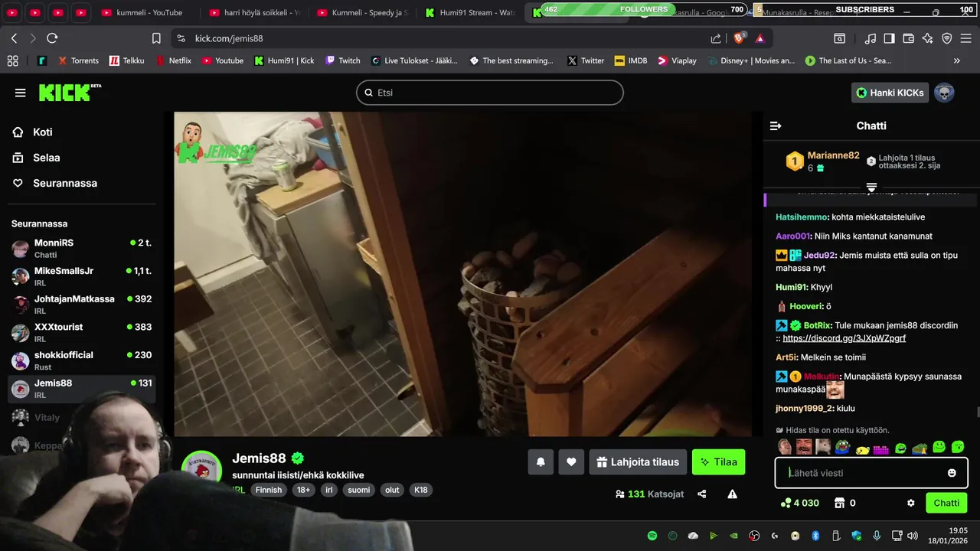980x551 pixels.
Task: Open the browser main menu
Action: (x=966, y=38)
